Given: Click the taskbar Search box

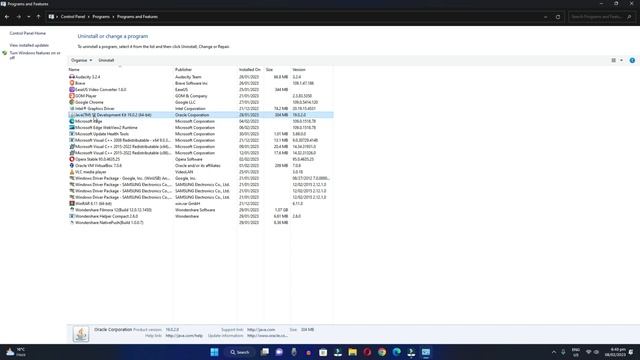Looking at the screenshot, I should (240, 352).
